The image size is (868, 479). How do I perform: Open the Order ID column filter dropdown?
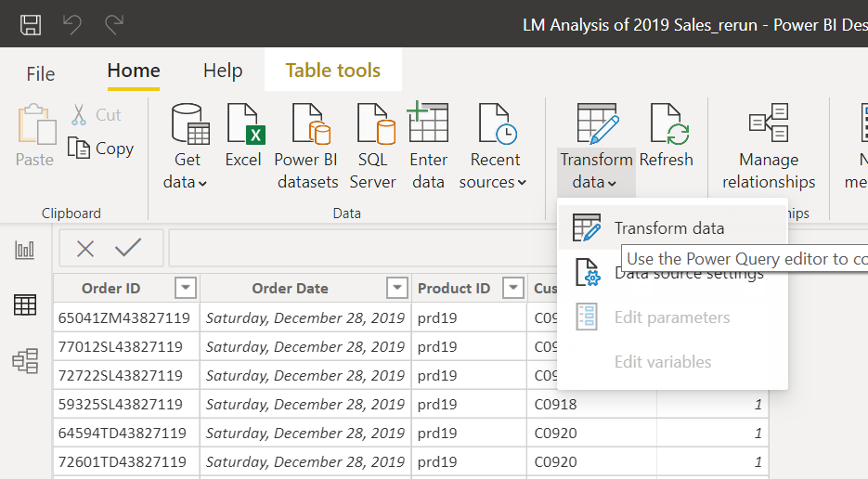[187, 288]
